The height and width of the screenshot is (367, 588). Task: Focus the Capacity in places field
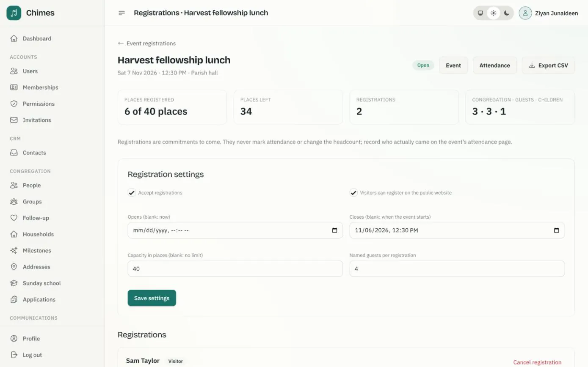[x=235, y=269]
